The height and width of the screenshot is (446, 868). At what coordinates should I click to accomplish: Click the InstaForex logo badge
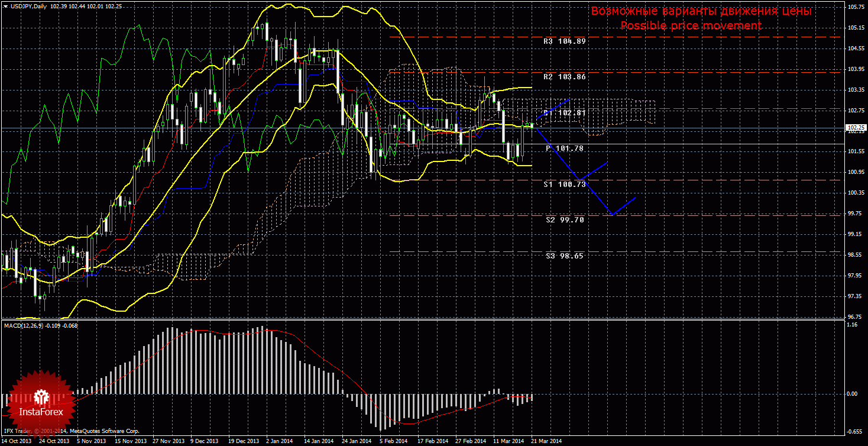point(41,403)
